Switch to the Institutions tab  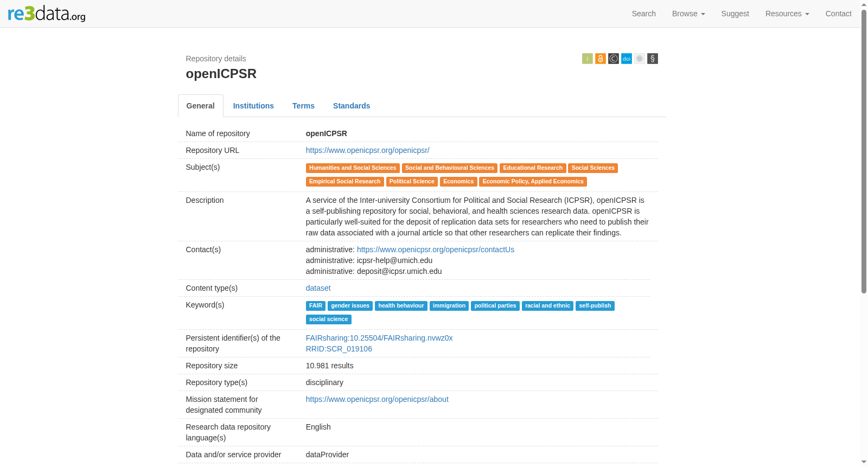(x=253, y=106)
